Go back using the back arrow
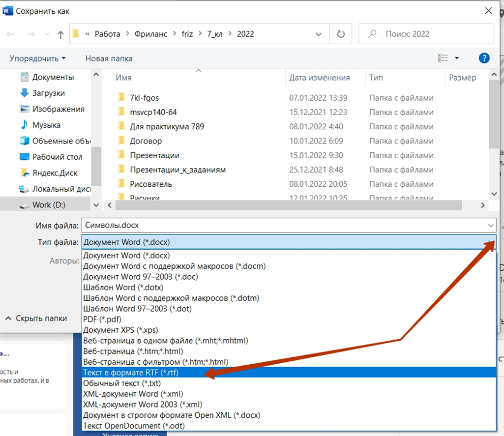This screenshot has width=504, height=436. point(11,34)
